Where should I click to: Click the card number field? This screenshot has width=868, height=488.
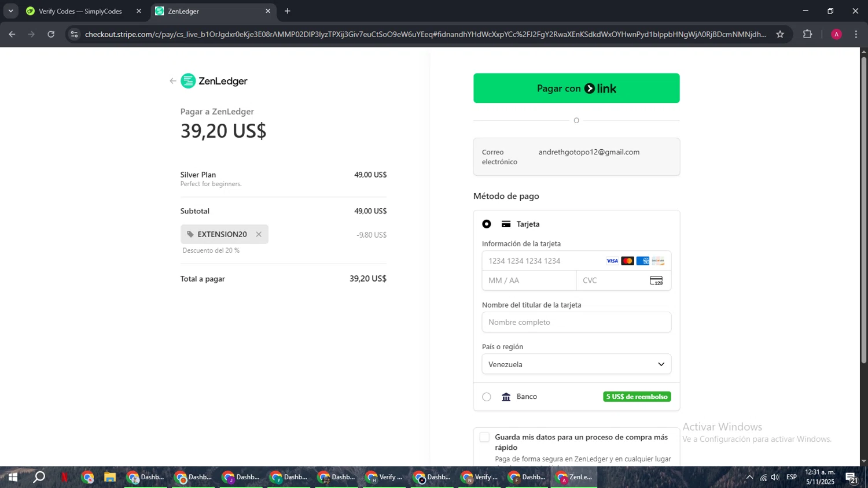576,261
